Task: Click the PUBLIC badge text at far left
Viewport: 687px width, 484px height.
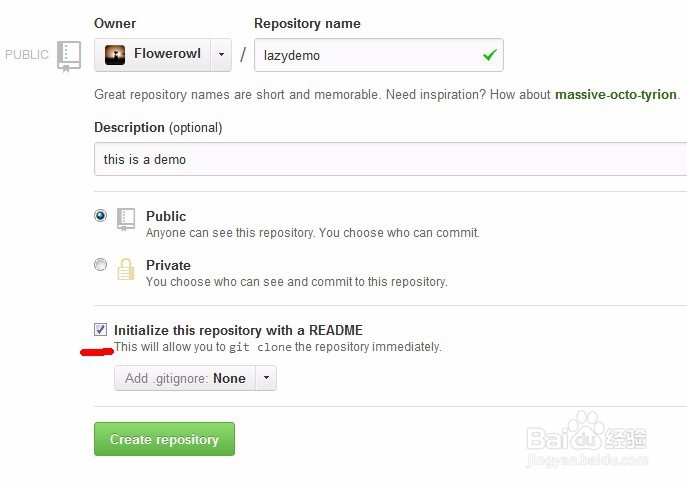Action: [27, 55]
